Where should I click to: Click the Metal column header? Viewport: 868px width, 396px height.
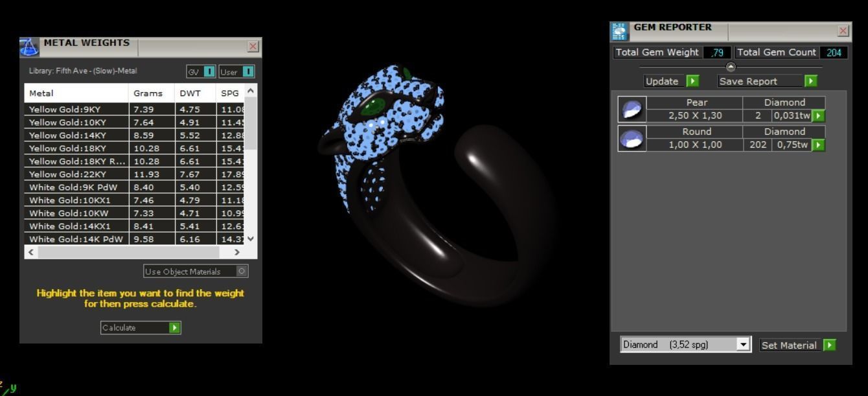tap(76, 93)
